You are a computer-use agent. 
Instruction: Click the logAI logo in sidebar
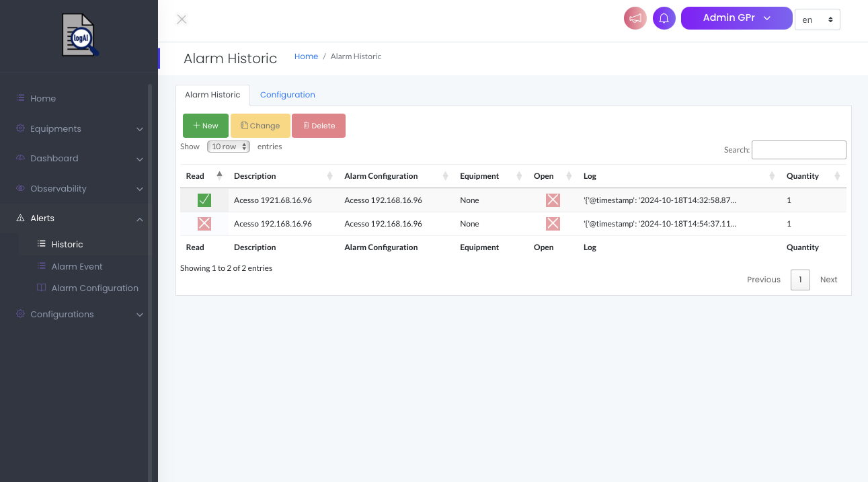(79, 36)
